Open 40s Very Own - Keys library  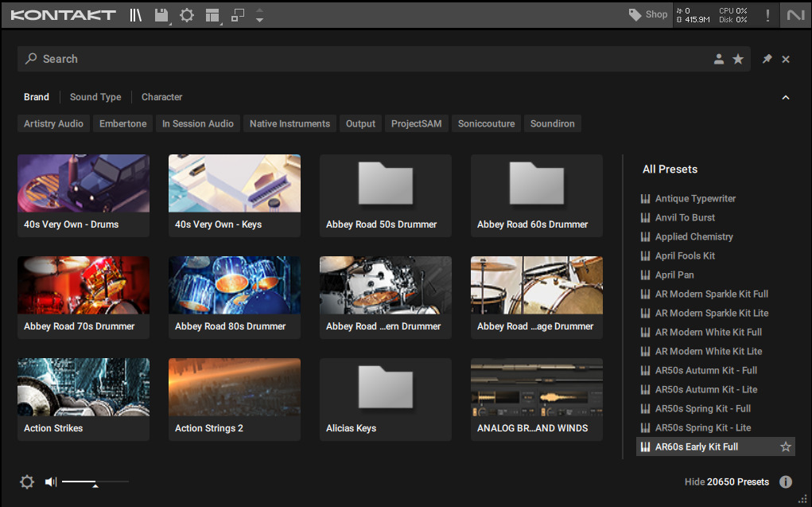pos(235,196)
